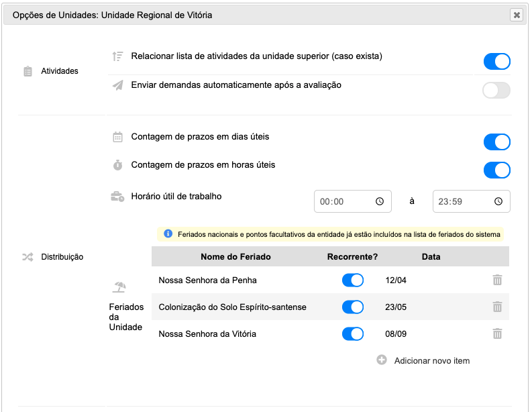Viewport: 532px width, 412px height.
Task: Turn off contagem de prazos em horas úteis
Action: (496, 170)
